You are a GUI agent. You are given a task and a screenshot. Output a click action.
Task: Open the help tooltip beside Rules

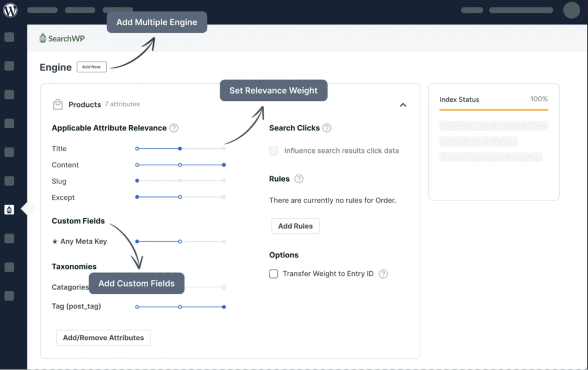[x=300, y=179]
